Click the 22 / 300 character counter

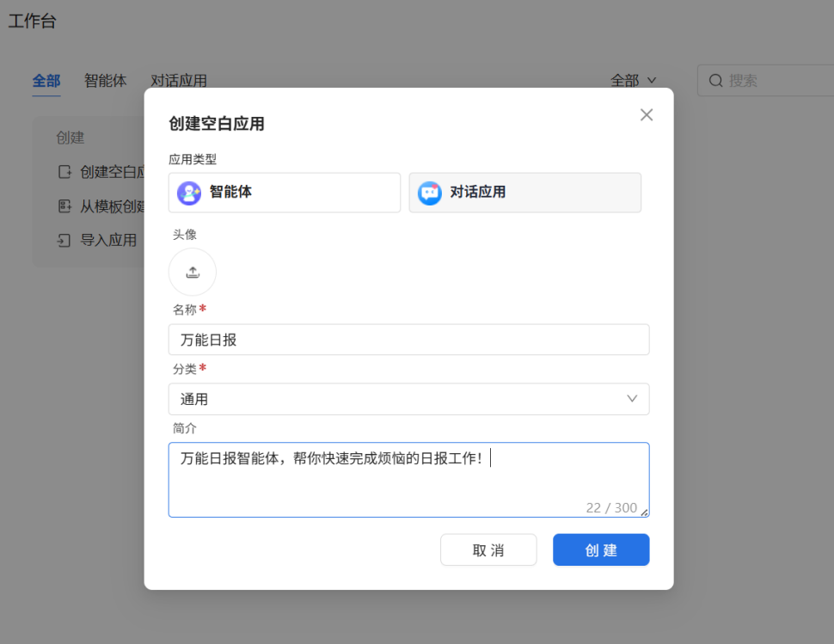[611, 508]
